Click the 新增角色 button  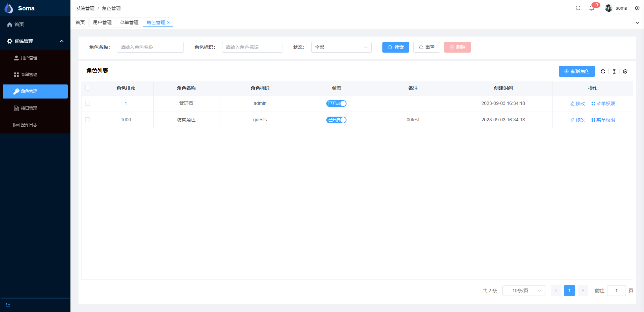577,71
